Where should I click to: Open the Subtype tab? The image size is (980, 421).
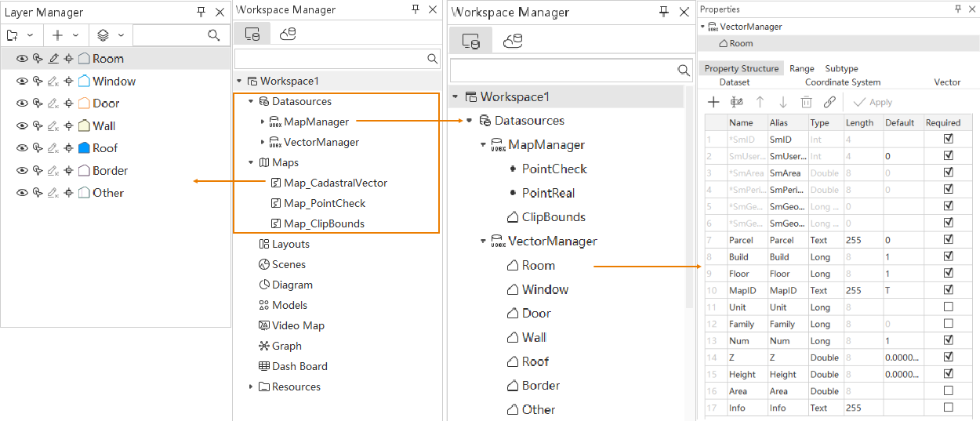pyautogui.click(x=841, y=69)
